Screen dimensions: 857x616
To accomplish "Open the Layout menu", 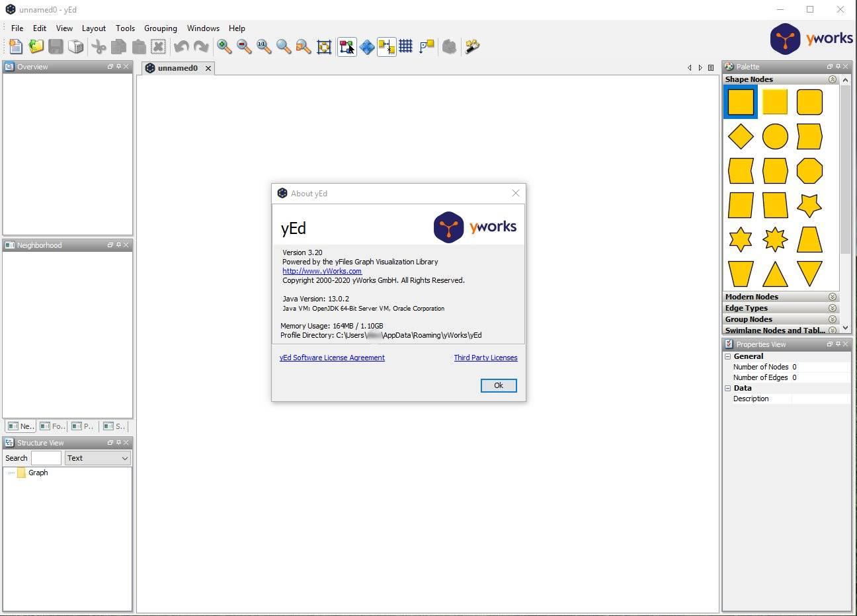I will click(x=94, y=28).
